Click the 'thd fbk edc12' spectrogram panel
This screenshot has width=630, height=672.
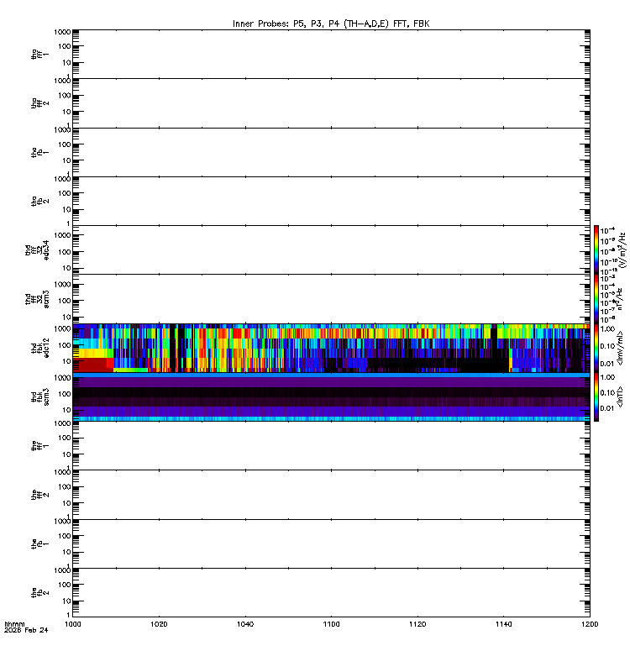coord(331,348)
